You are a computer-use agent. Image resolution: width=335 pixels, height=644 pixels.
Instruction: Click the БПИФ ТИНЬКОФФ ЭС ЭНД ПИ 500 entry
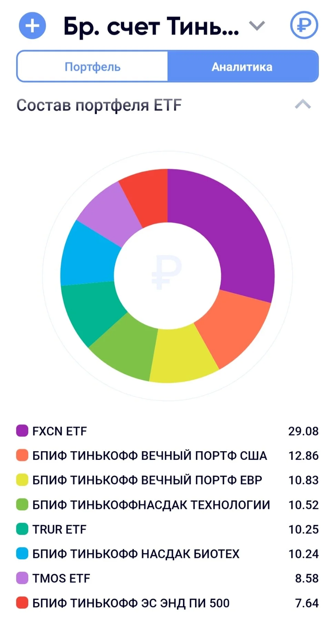click(167, 603)
